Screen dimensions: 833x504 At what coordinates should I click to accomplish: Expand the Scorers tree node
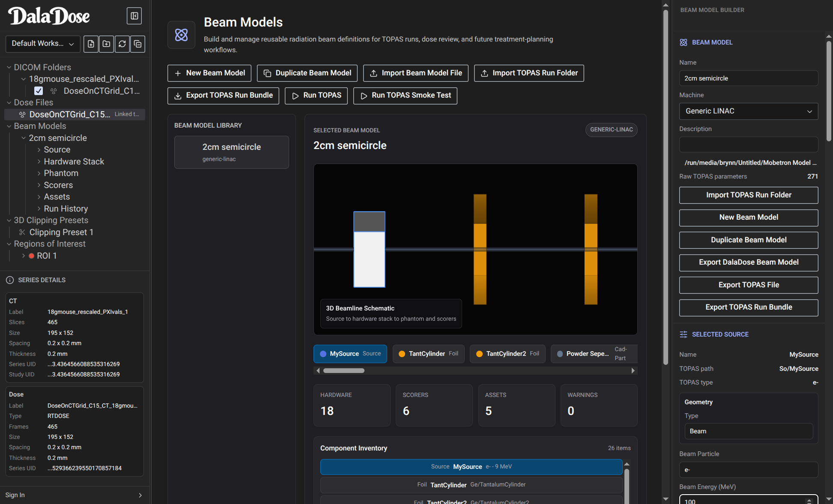click(39, 185)
